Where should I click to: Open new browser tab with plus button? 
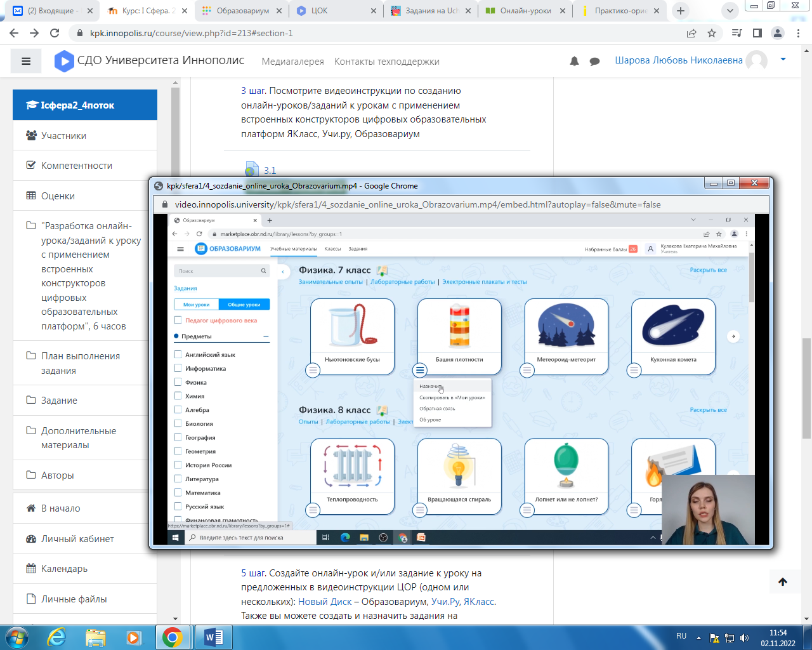pos(681,11)
